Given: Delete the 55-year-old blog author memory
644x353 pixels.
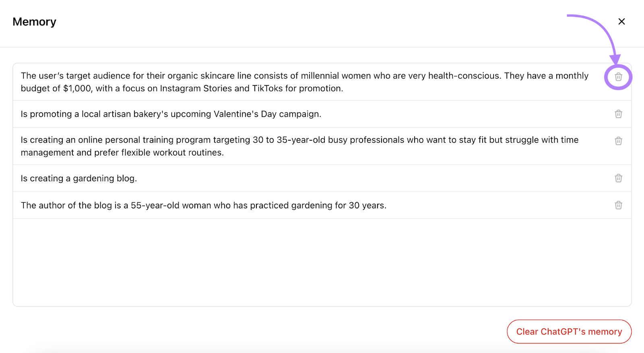Looking at the screenshot, I should pos(618,205).
